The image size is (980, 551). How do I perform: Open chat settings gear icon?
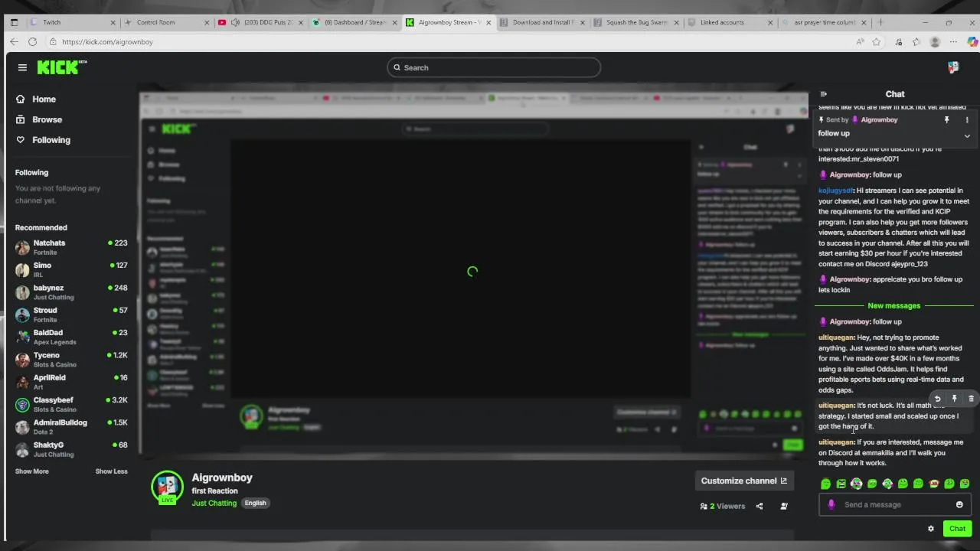pos(931,529)
